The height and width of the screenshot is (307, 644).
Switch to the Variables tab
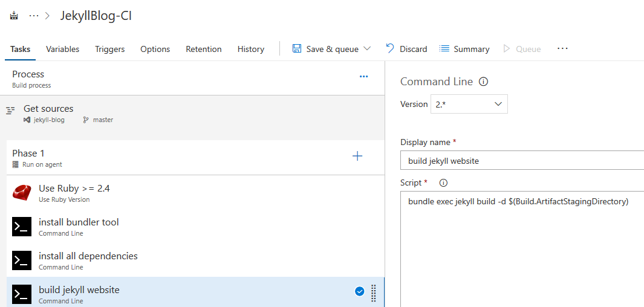62,49
